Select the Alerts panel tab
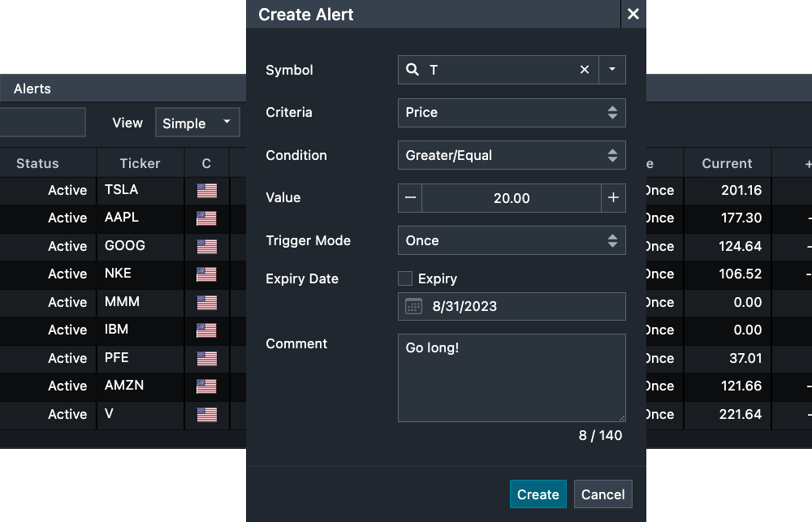 click(x=32, y=88)
